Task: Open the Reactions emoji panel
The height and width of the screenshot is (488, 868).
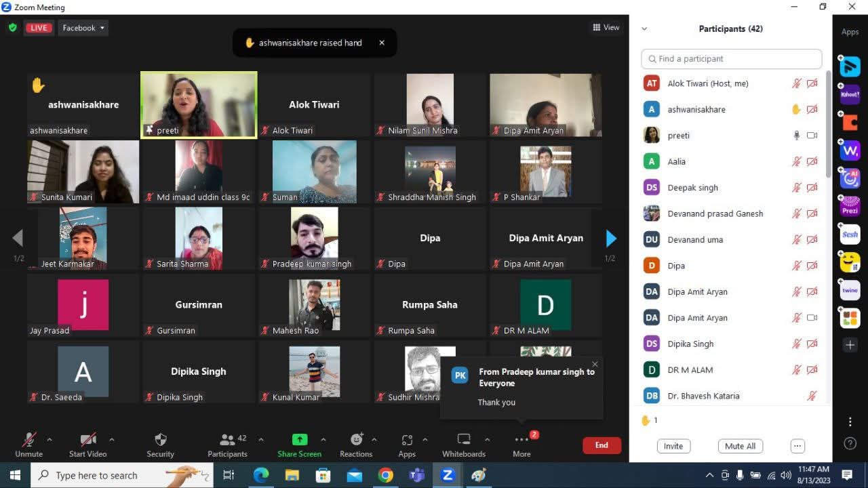Action: (x=356, y=440)
